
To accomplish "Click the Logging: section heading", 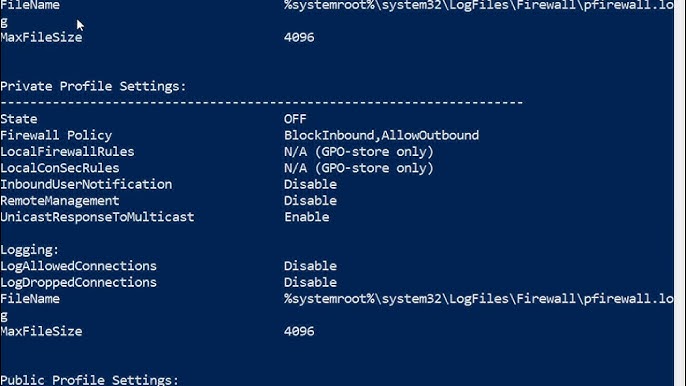I will (29, 250).
